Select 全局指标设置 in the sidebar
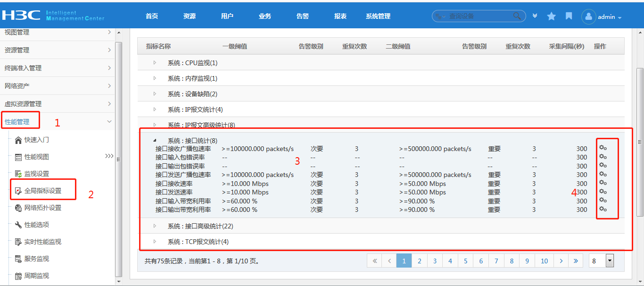The width and height of the screenshot is (644, 286). (x=42, y=191)
